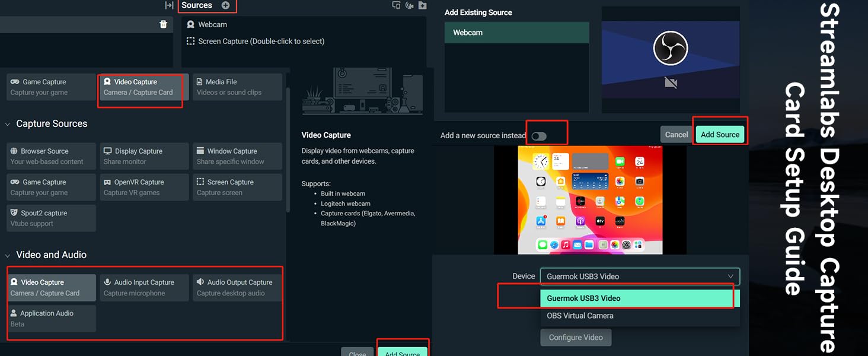The height and width of the screenshot is (356, 868).
Task: Click the iPad home screen video preview
Action: pyautogui.click(x=590, y=200)
